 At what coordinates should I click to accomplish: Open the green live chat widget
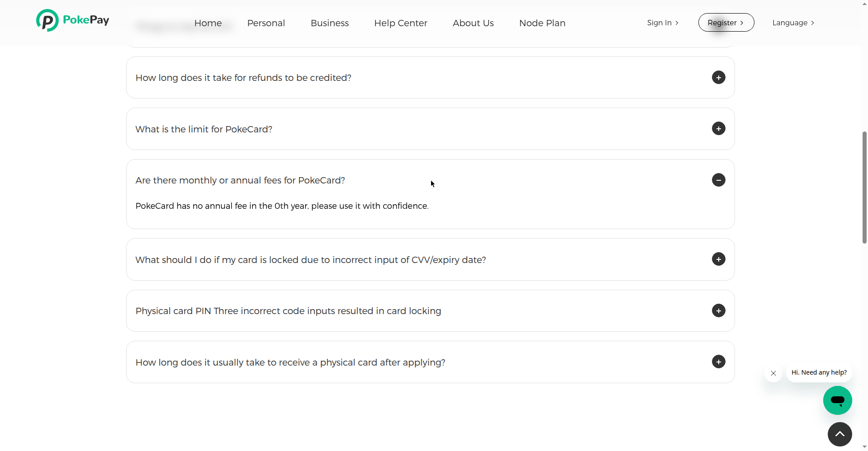(x=838, y=400)
